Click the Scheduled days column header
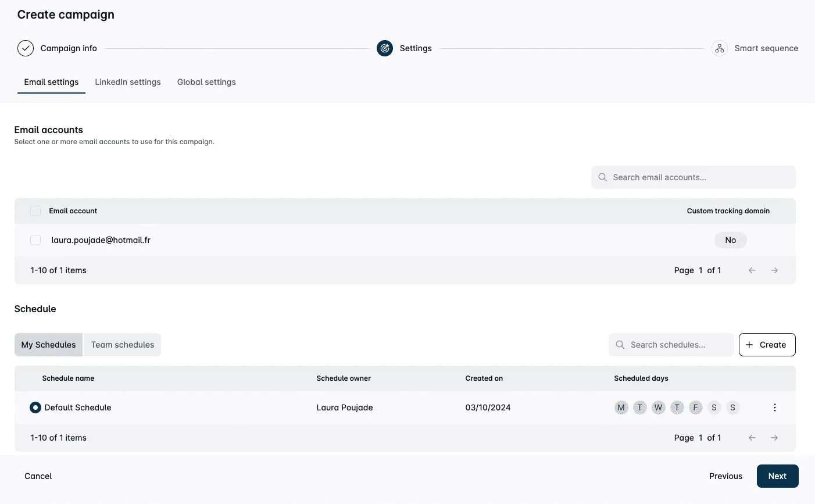This screenshot has width=815, height=504. coord(641,378)
